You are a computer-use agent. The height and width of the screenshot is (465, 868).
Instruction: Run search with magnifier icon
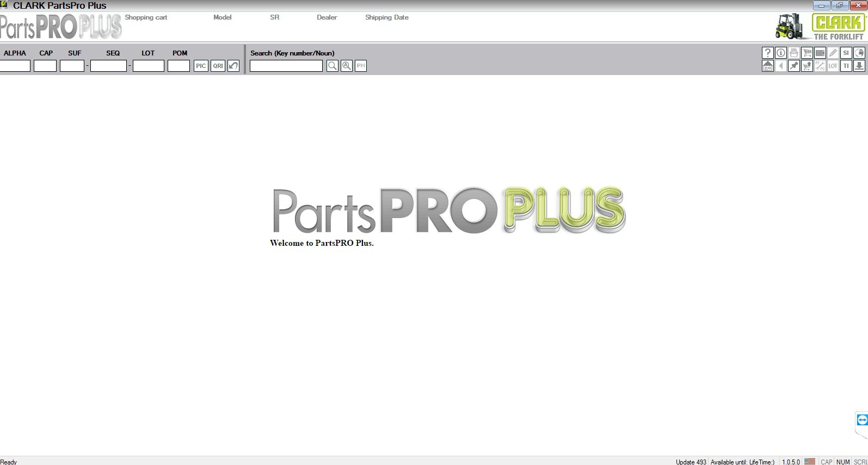332,66
